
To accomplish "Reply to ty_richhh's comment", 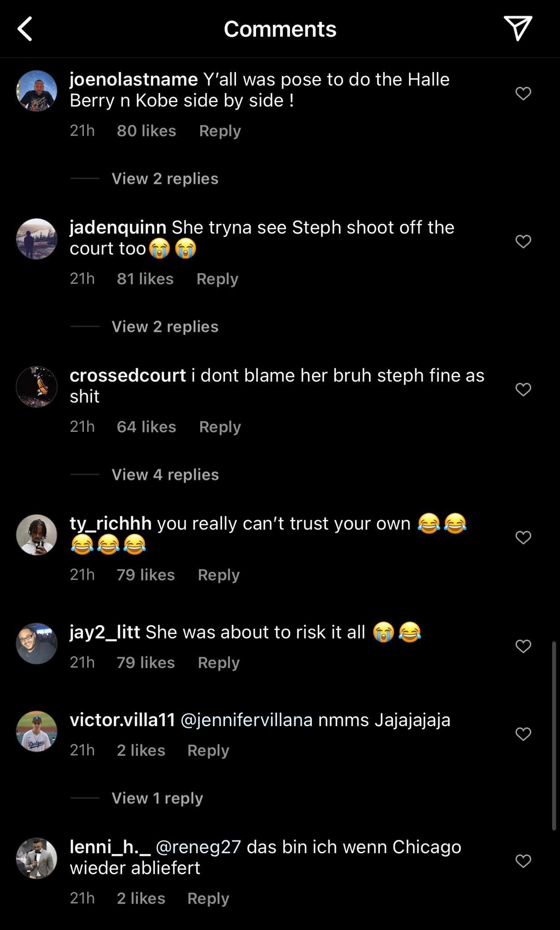I will (x=218, y=575).
